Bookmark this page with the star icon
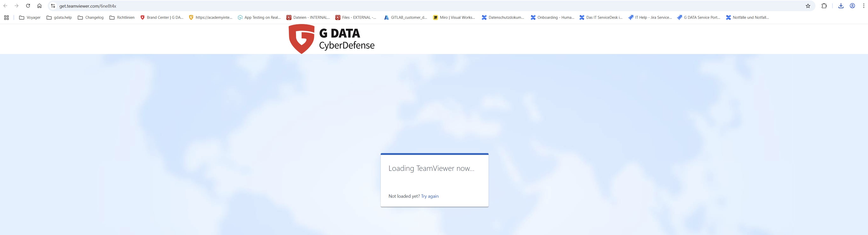Viewport: 868px width, 235px height. (x=808, y=6)
